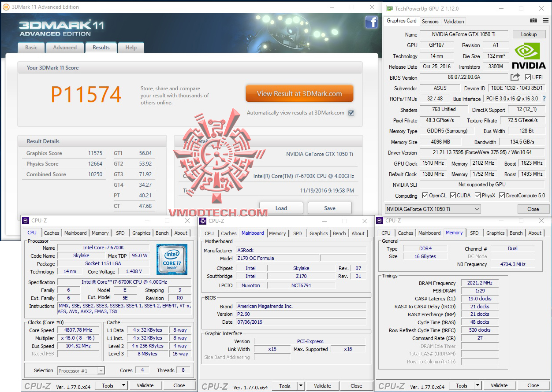Click the Core Voltage value 1.408 V
Screen dimensions: 552x392
pos(134,272)
